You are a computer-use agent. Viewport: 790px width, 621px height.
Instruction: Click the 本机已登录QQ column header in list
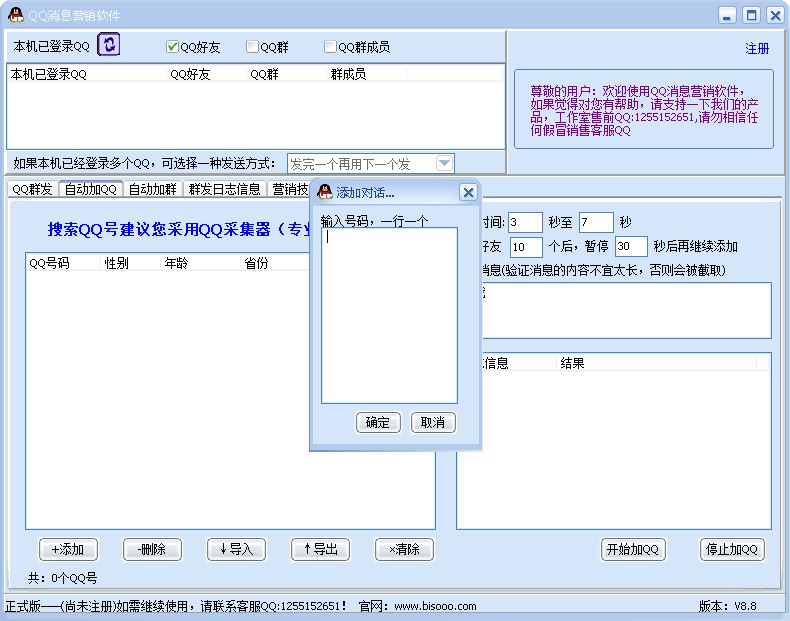pyautogui.click(x=87, y=74)
